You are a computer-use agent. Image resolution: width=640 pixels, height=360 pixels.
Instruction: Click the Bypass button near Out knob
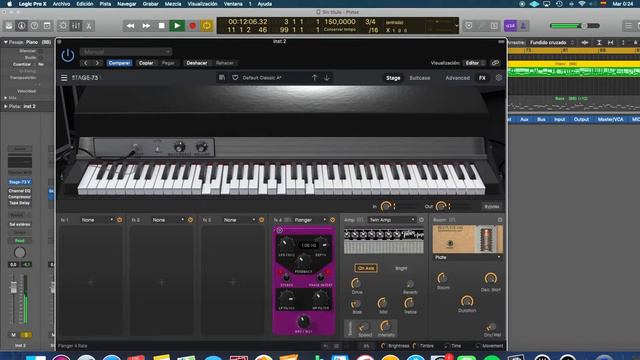click(491, 207)
